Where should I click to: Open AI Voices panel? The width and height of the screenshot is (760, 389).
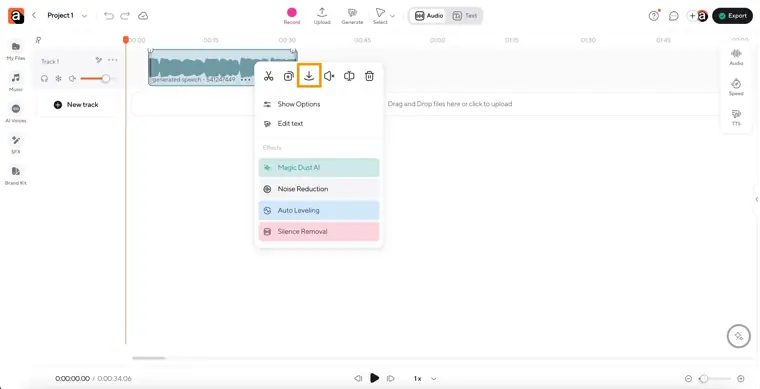pos(16,112)
